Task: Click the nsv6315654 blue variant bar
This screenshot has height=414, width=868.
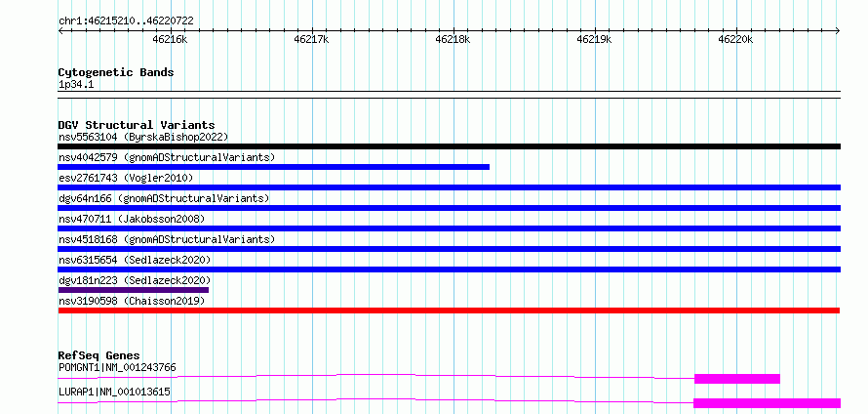Action: (x=449, y=269)
